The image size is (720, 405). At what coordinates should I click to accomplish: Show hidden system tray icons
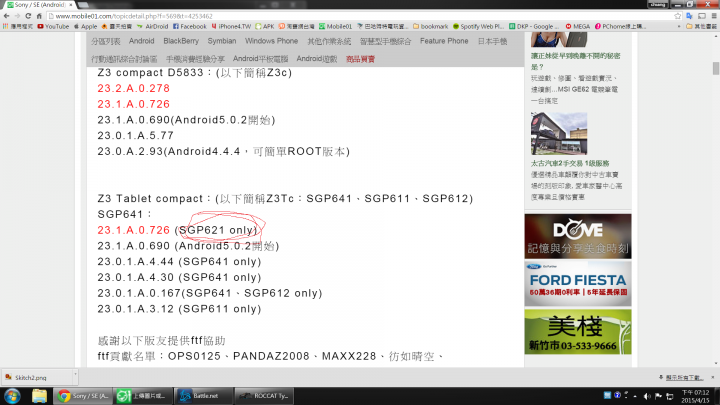pos(636,396)
